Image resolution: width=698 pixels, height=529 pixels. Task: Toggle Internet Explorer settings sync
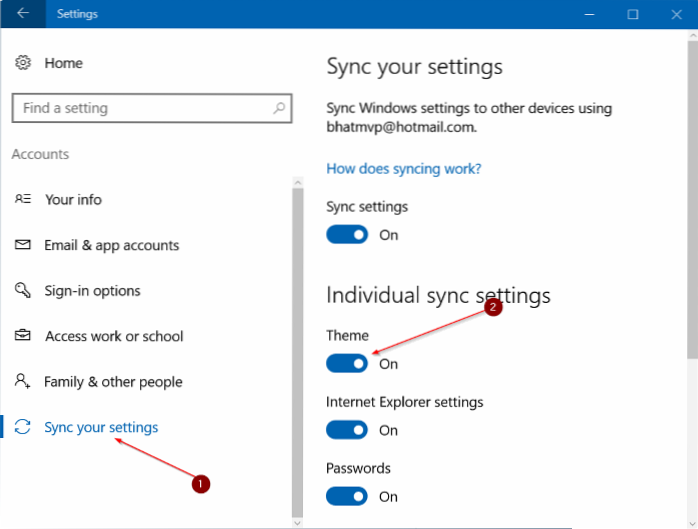(x=347, y=430)
